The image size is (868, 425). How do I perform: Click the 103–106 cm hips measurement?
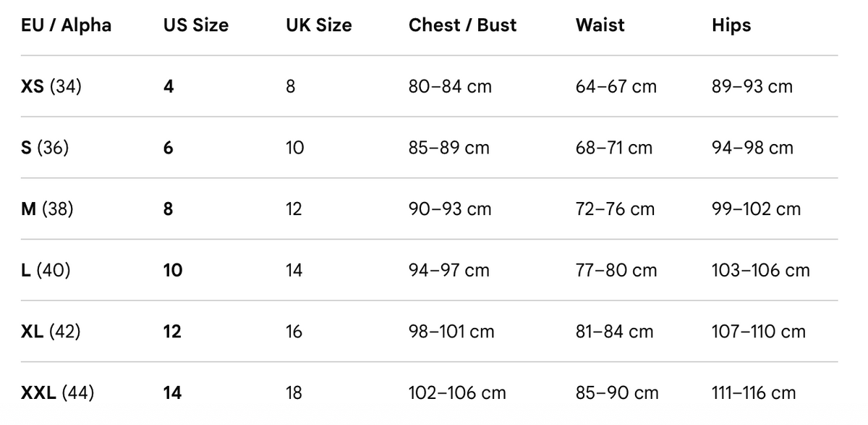(761, 271)
